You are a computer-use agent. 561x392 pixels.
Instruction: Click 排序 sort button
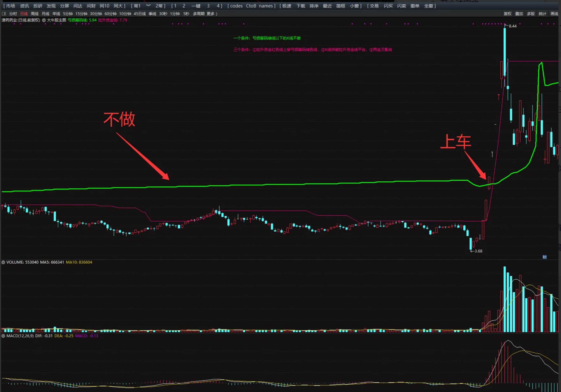pos(314,6)
